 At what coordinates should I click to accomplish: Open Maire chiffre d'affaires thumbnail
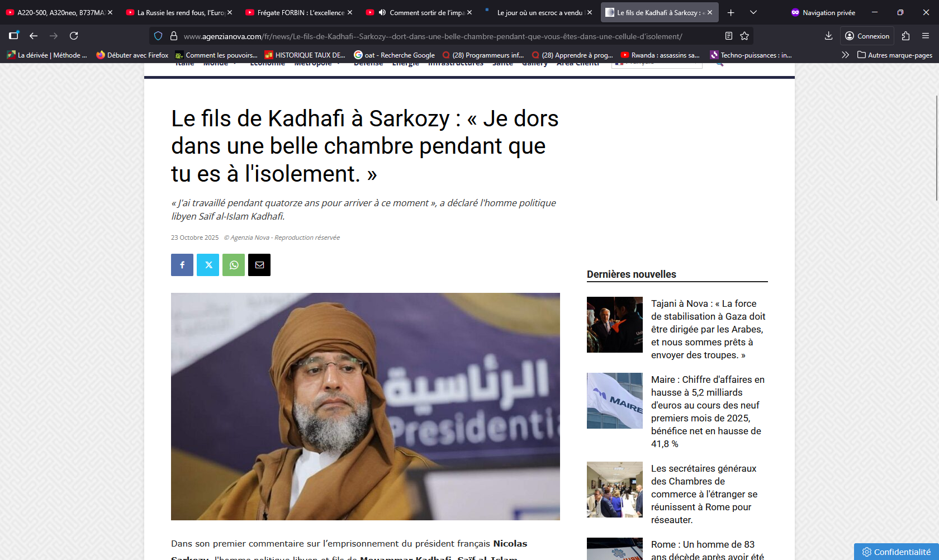point(615,401)
